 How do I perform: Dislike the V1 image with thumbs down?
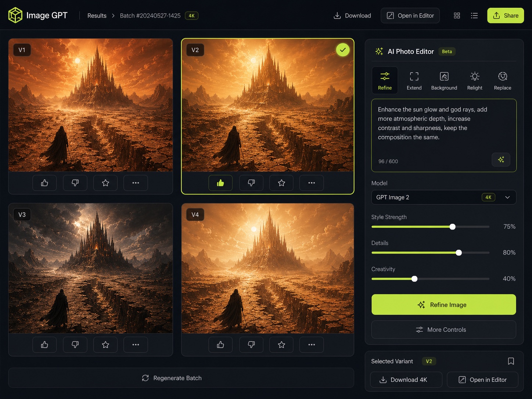point(75,183)
